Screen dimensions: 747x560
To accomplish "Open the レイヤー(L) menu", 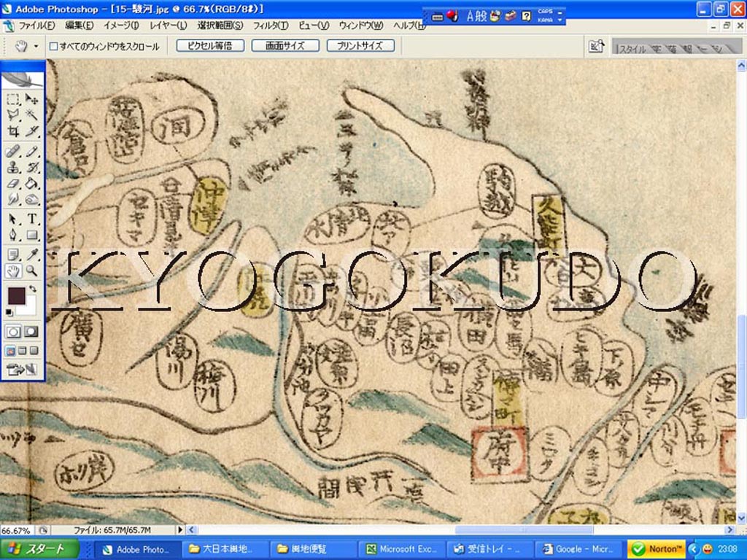I will [x=169, y=26].
